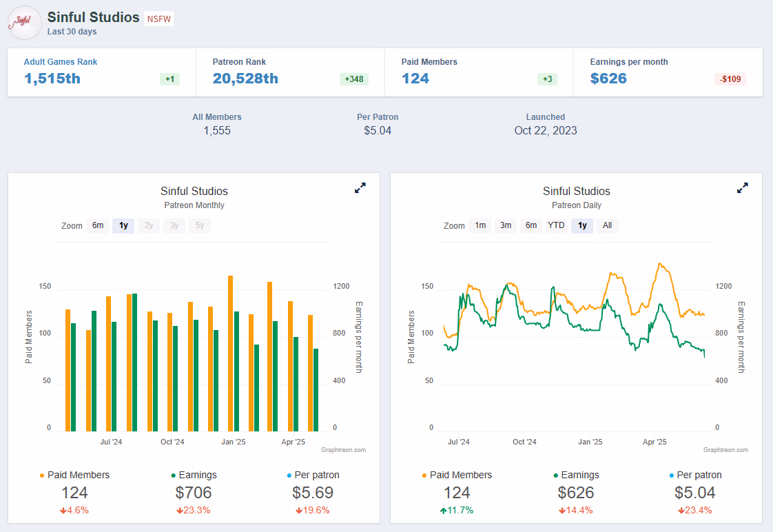Click the NSFW tag beside the title
The width and height of the screenshot is (773, 532).
coord(159,19)
